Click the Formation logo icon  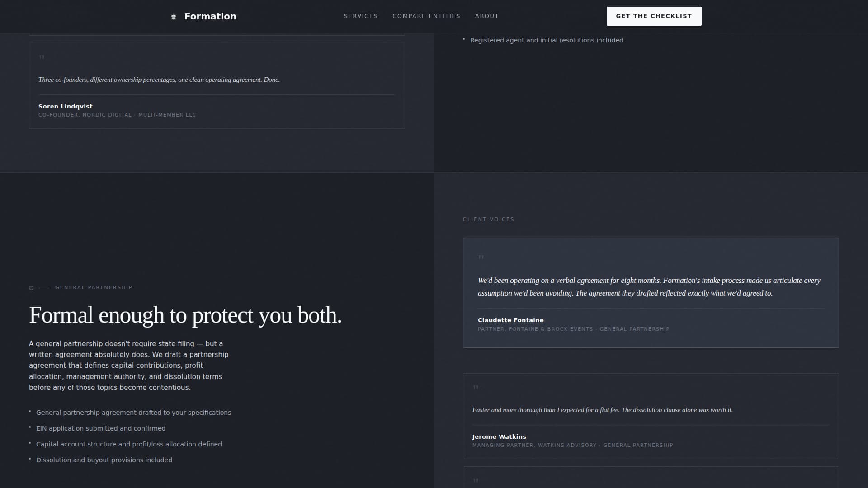[174, 16]
